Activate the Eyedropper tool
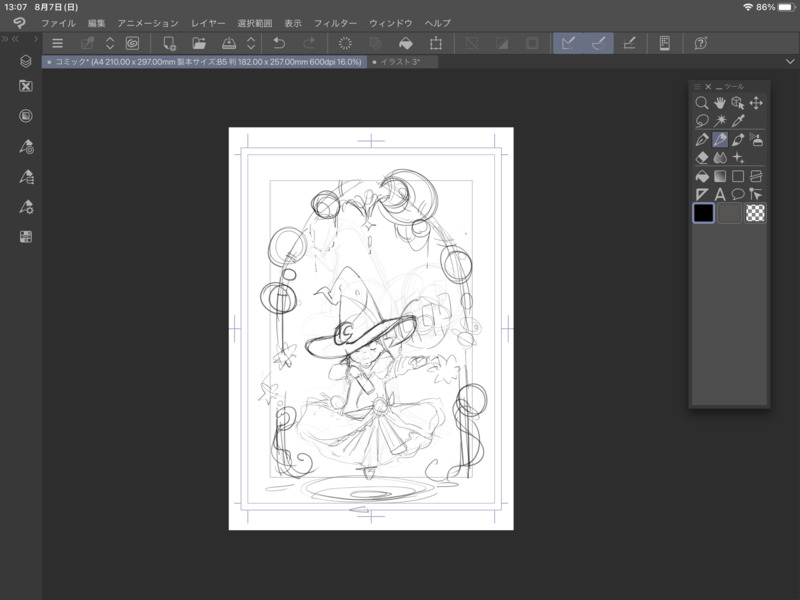 (x=738, y=121)
